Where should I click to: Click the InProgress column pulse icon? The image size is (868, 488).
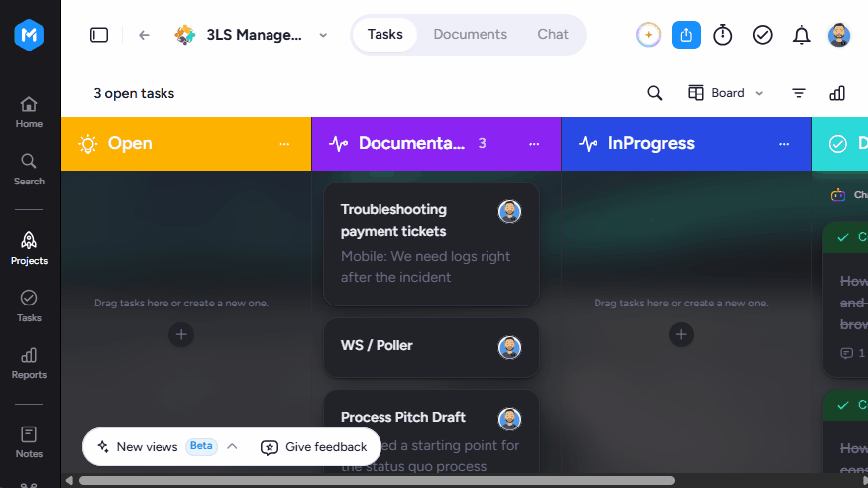(588, 144)
